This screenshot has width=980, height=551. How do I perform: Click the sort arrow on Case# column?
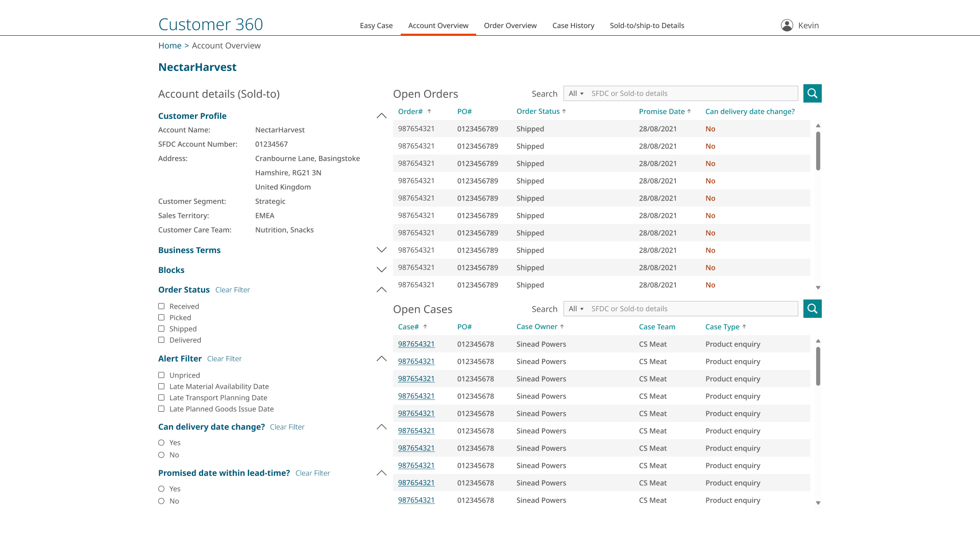426,326
